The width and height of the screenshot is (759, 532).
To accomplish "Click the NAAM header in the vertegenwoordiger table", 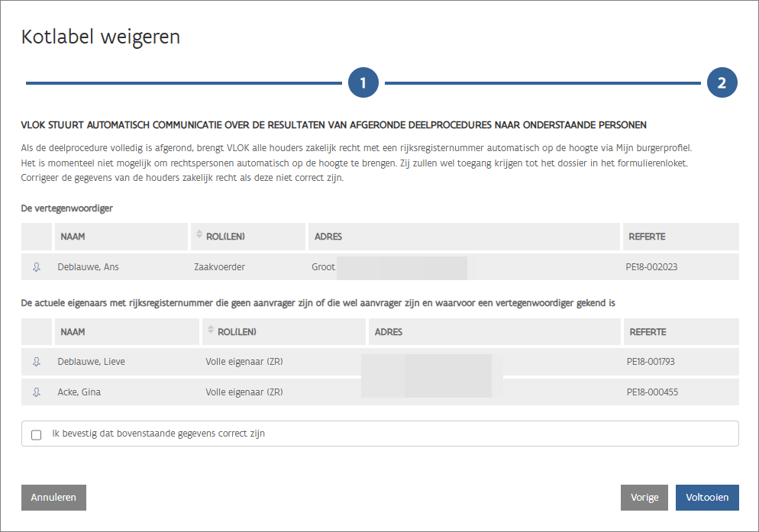I will (73, 237).
